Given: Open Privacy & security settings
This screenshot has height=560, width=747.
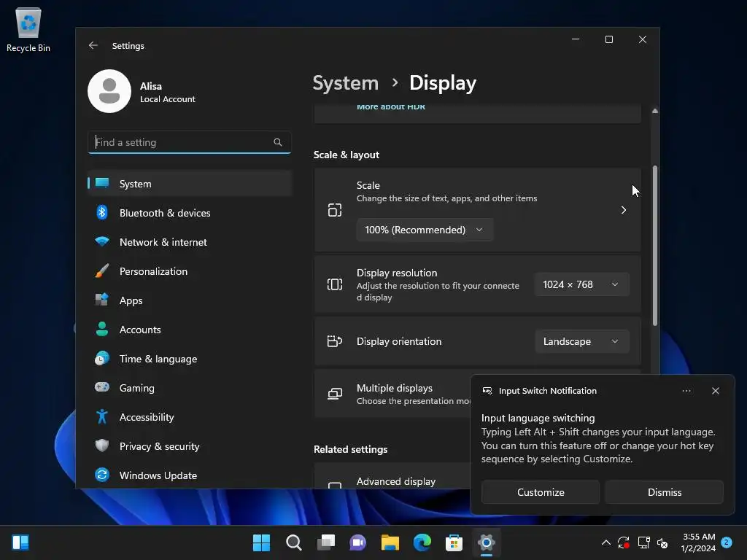Looking at the screenshot, I should (x=190, y=446).
